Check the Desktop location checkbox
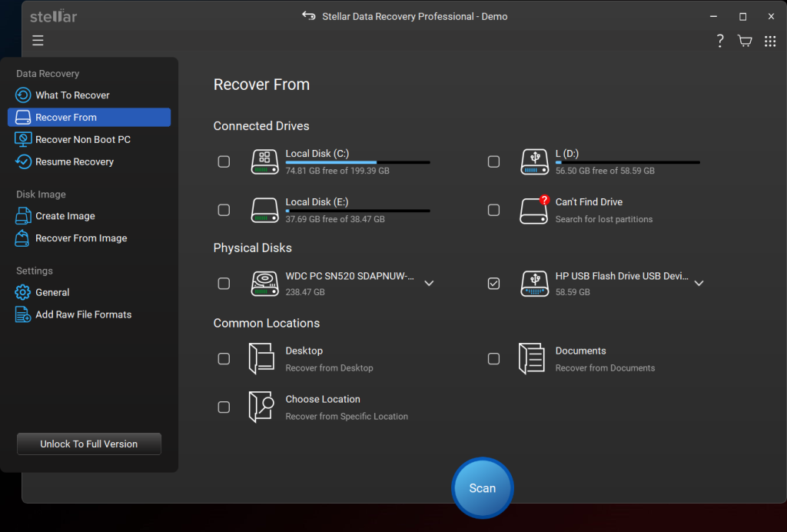 pyautogui.click(x=224, y=359)
